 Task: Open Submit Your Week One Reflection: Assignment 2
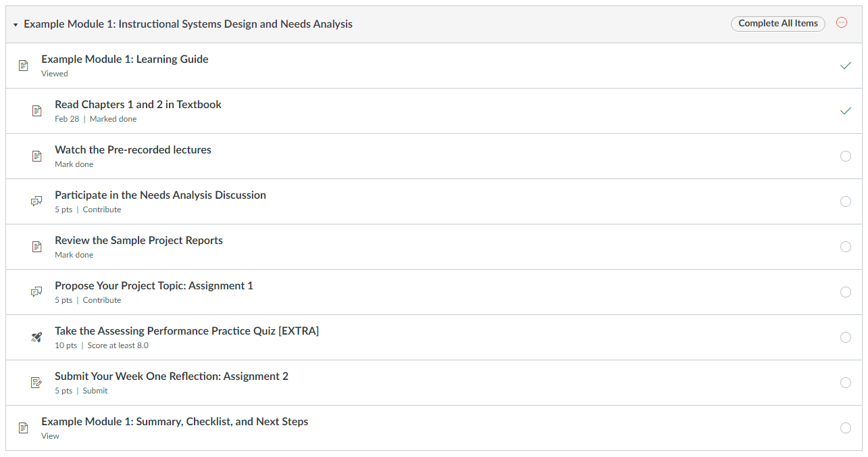tap(172, 376)
